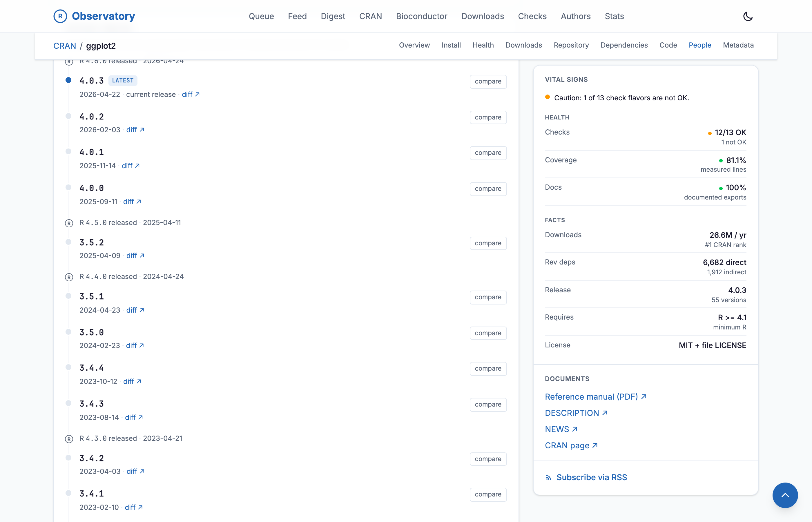This screenshot has width=812, height=522.
Task: Open the DESCRIPTION document link
Action: 576,413
